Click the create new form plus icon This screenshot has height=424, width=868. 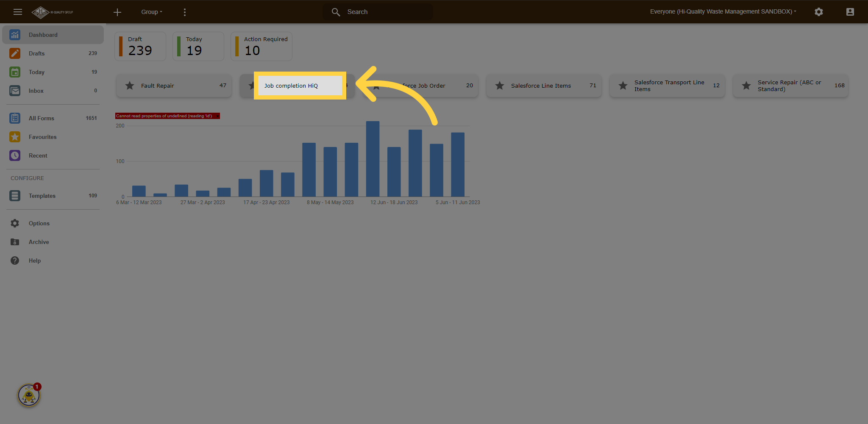coord(117,12)
